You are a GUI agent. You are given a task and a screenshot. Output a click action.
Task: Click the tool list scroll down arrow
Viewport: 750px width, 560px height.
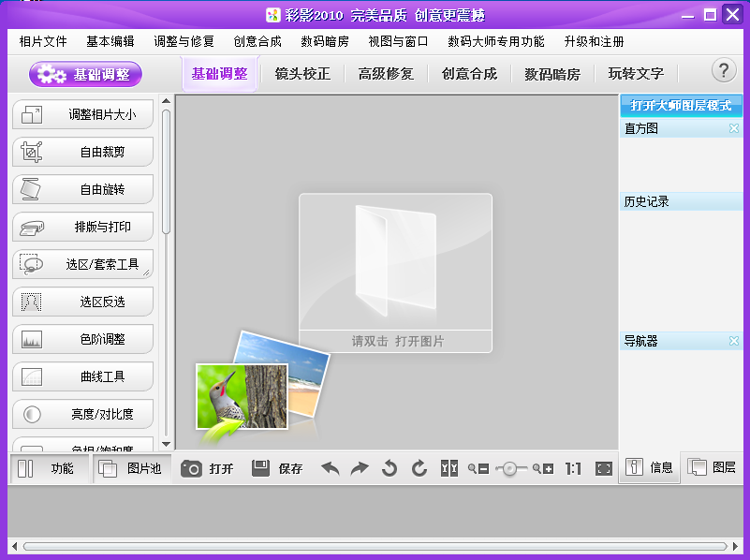pyautogui.click(x=167, y=444)
